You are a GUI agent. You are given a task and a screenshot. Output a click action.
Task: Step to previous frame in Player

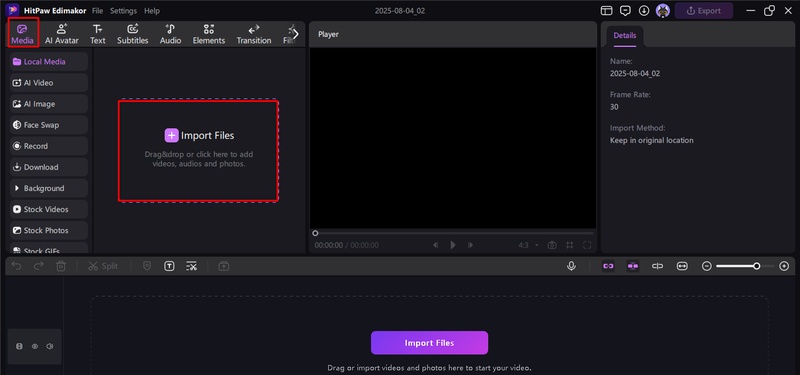point(435,245)
